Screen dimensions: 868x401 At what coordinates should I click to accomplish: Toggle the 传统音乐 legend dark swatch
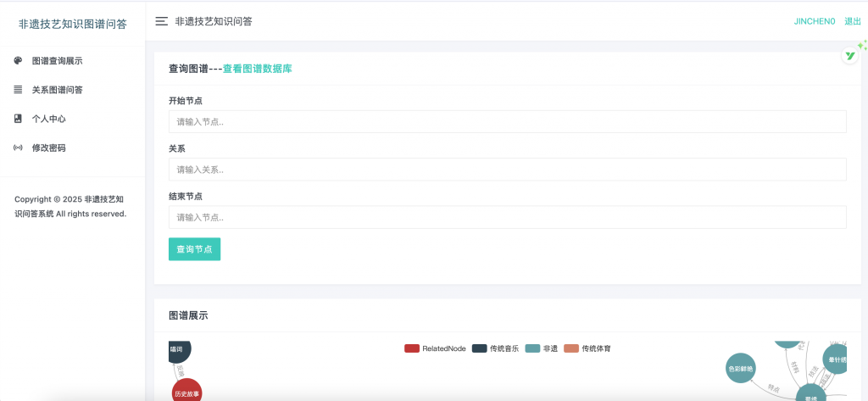480,348
